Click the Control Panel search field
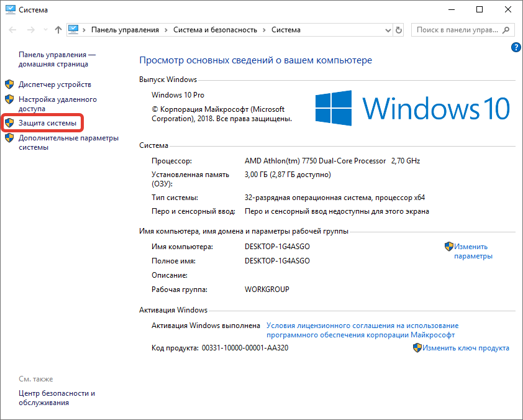Viewport: 523px width, 420px height. pyautogui.click(x=457, y=30)
